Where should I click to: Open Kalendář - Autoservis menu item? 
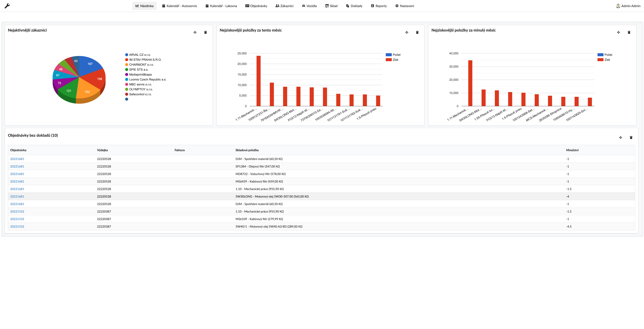(x=179, y=6)
